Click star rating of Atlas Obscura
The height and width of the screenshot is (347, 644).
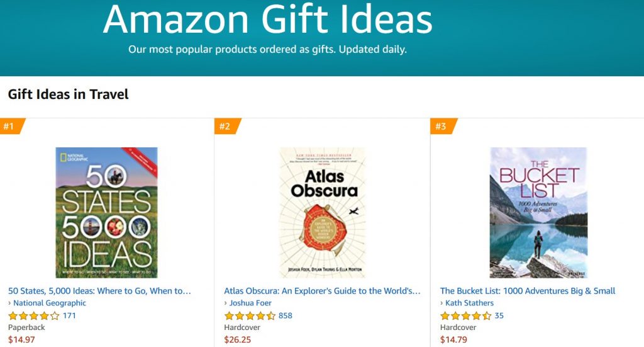coord(250,316)
